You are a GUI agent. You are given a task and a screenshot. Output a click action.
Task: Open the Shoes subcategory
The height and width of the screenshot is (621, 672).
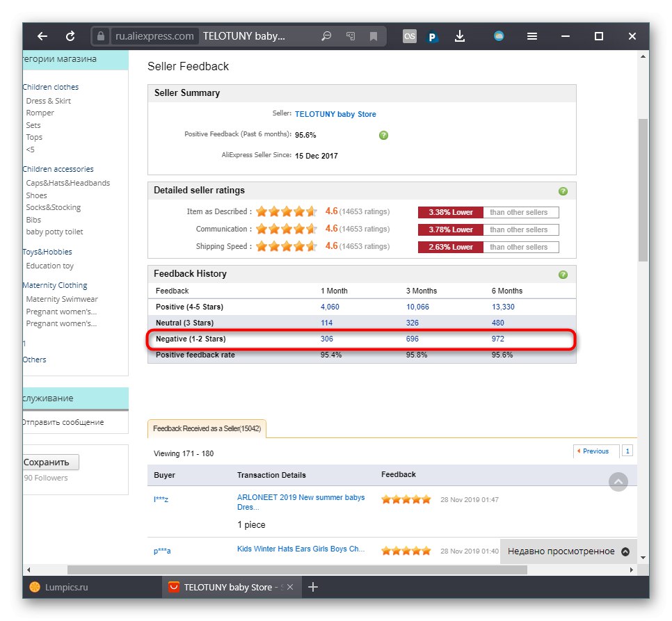click(x=36, y=195)
